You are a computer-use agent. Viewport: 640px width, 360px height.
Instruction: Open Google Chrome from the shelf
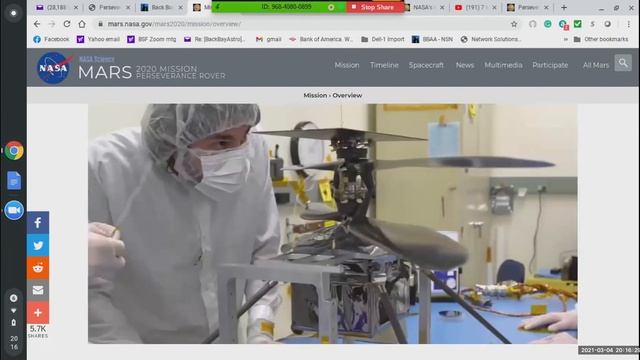pos(14,151)
